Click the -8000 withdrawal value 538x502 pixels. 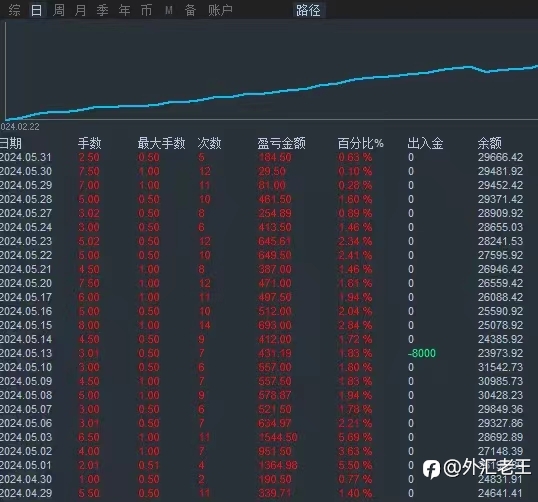(422, 353)
